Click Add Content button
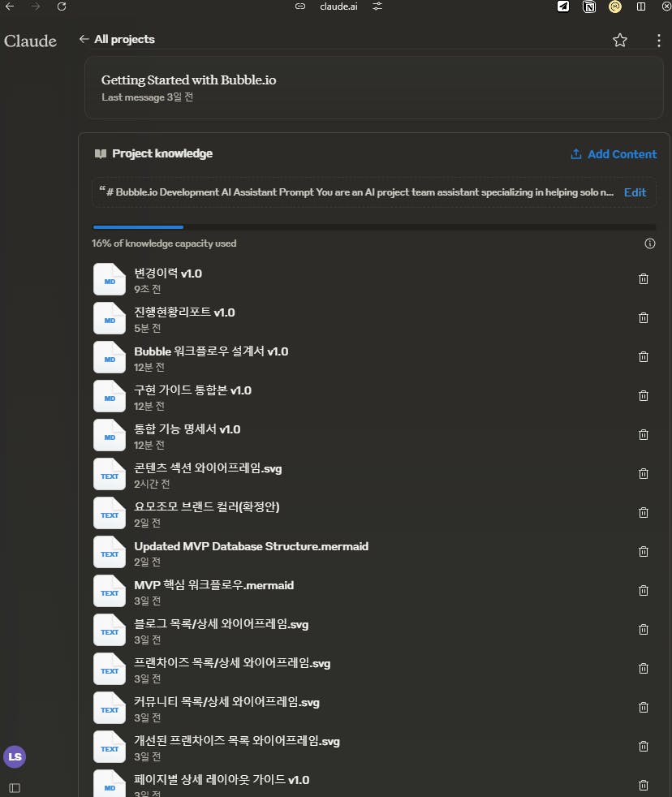 614,154
